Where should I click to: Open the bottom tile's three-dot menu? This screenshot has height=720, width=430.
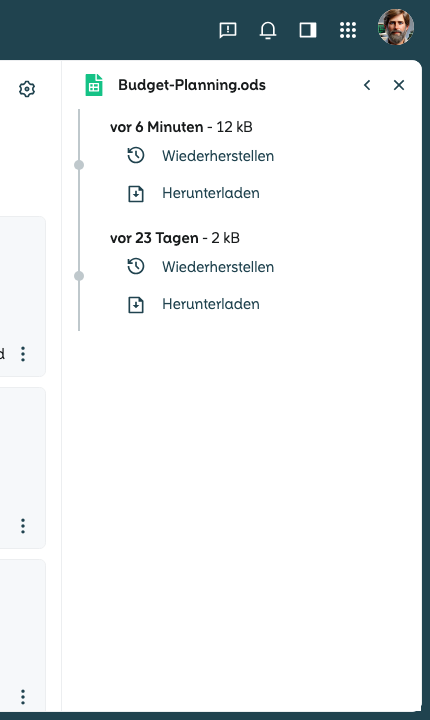tap(23, 697)
